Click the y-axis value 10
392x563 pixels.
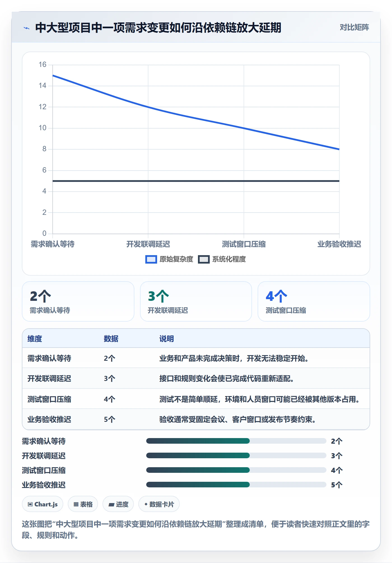pos(43,128)
